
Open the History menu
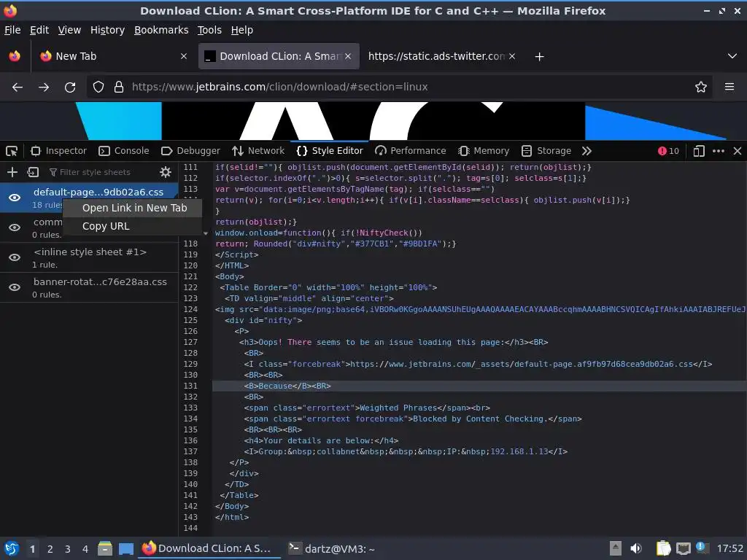107,30
